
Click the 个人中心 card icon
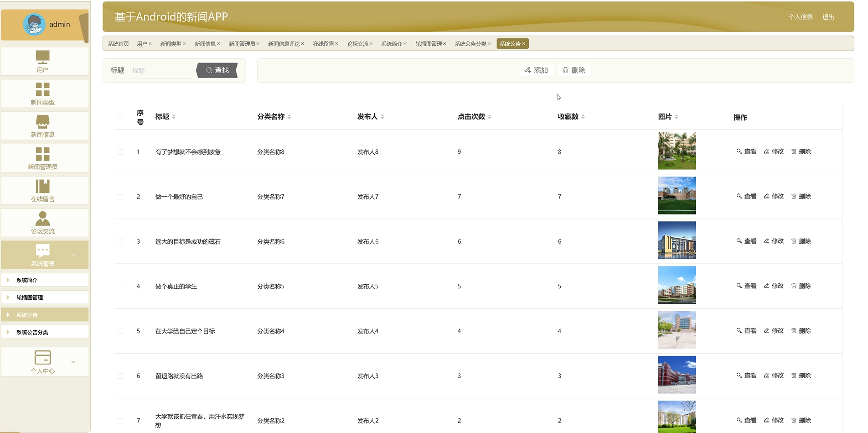point(42,357)
